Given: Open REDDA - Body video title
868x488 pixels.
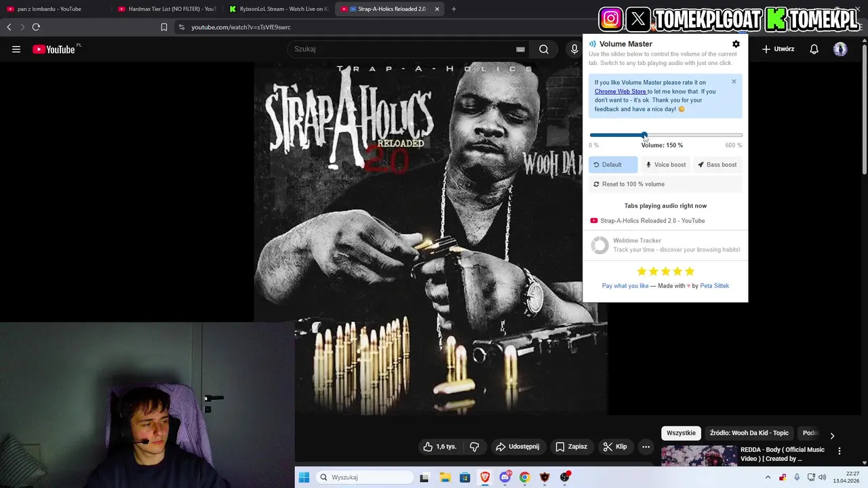Looking at the screenshot, I should 783,454.
